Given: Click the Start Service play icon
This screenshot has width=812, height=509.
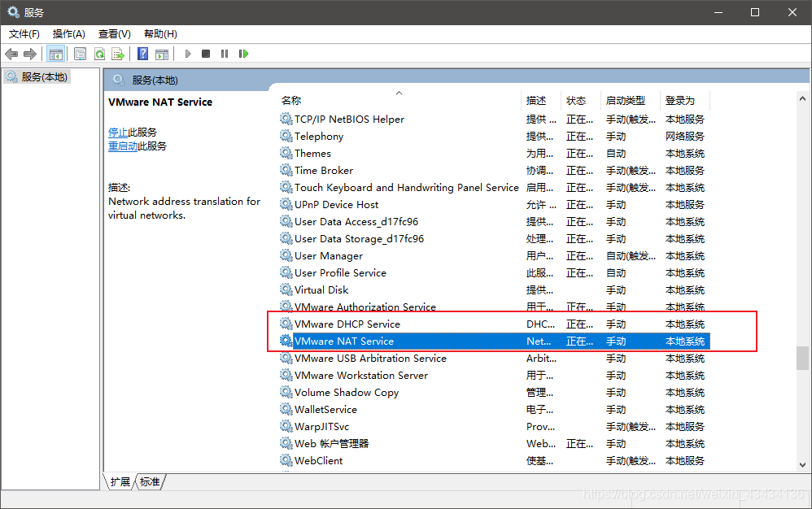Looking at the screenshot, I should [x=188, y=54].
